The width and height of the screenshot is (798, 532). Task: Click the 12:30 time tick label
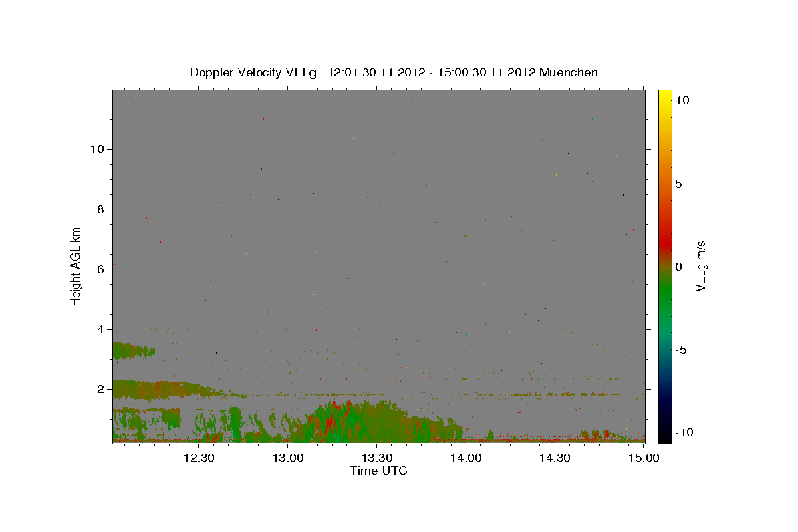point(198,458)
